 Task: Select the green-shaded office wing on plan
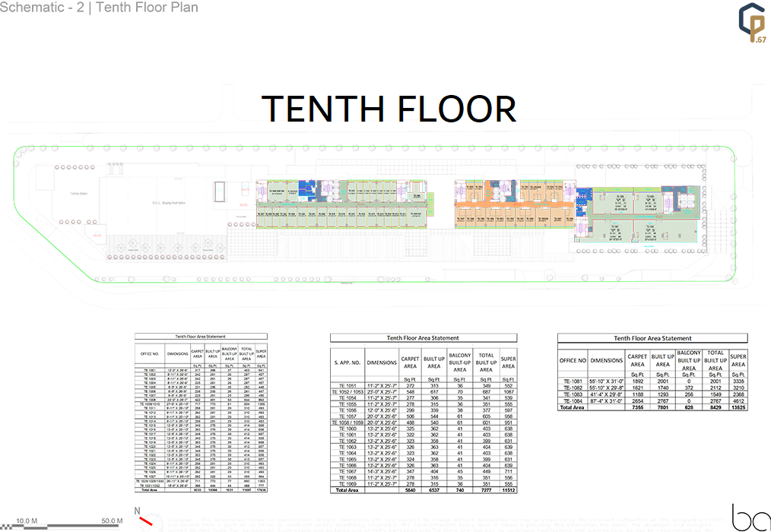(x=342, y=207)
